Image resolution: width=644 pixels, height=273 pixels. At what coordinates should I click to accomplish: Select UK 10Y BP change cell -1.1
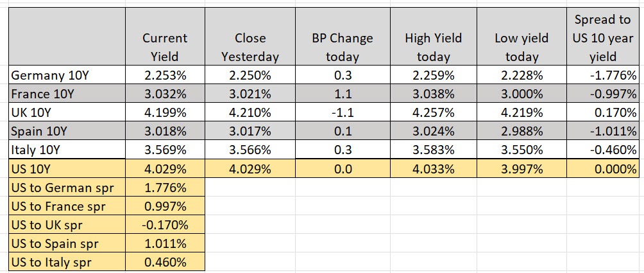[x=342, y=112]
